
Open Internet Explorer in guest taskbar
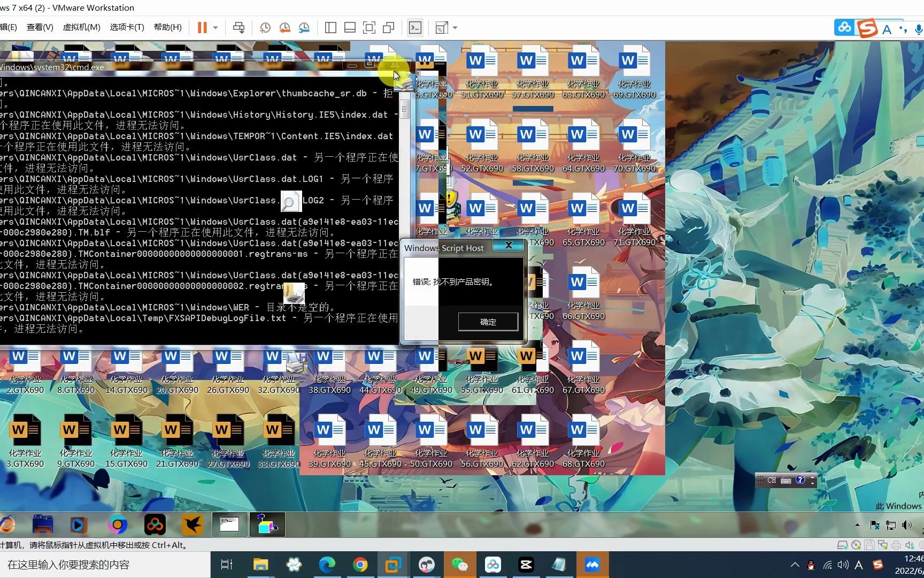tap(6, 525)
